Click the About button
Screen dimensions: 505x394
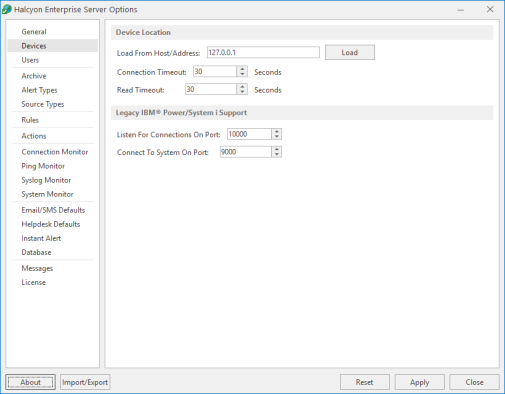coord(30,382)
